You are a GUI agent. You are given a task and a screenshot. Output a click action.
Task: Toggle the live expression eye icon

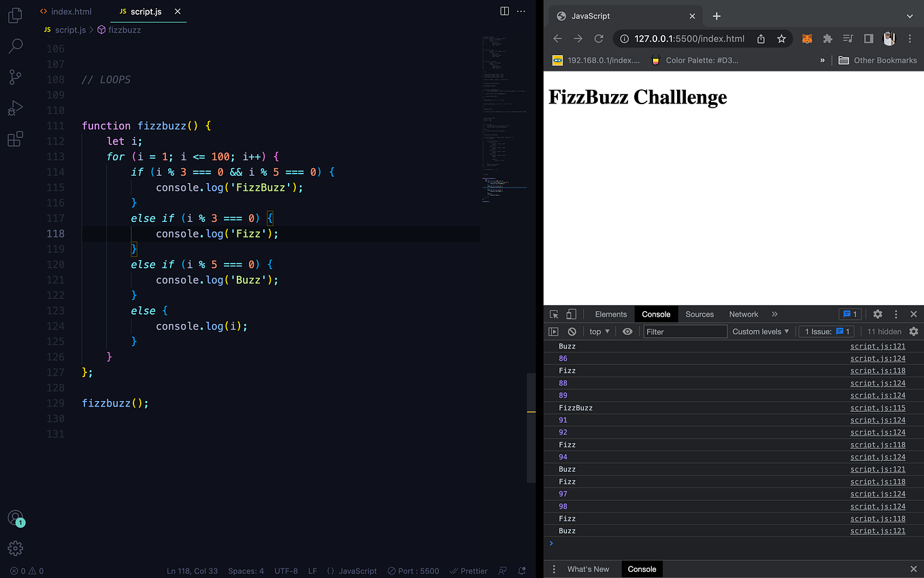(x=627, y=332)
